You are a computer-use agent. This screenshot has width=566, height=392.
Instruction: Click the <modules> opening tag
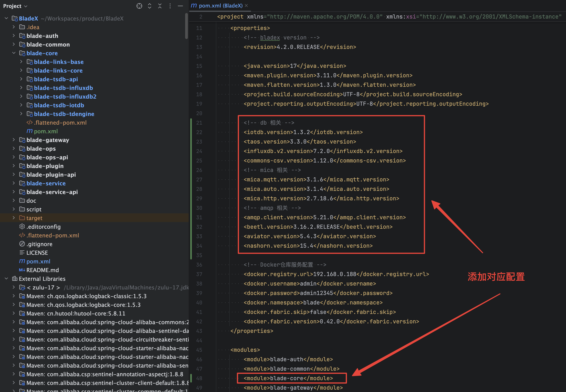[245, 350]
